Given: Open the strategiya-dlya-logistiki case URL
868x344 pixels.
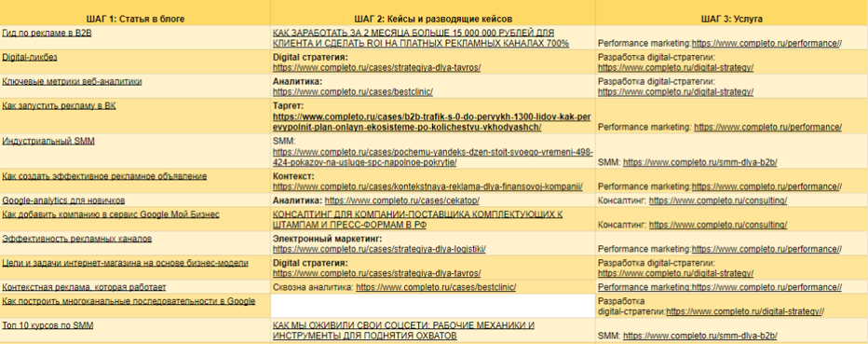Looking at the screenshot, I should click(379, 249).
